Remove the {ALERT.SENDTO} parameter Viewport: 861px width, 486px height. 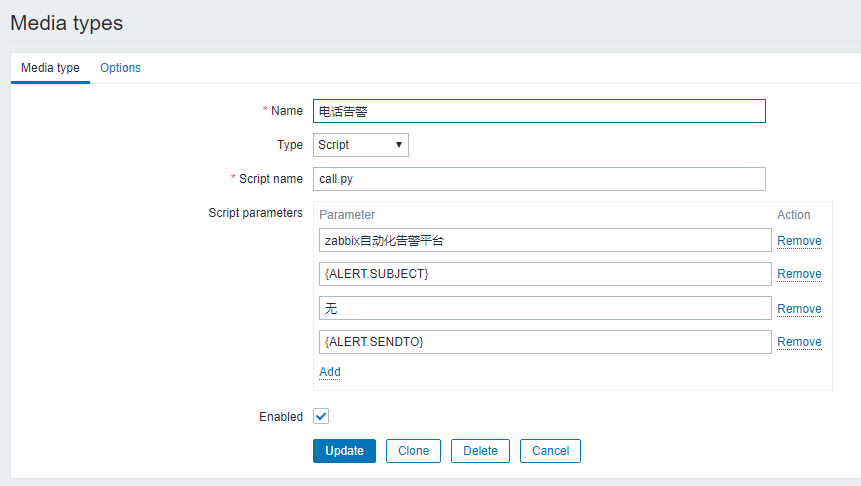799,342
